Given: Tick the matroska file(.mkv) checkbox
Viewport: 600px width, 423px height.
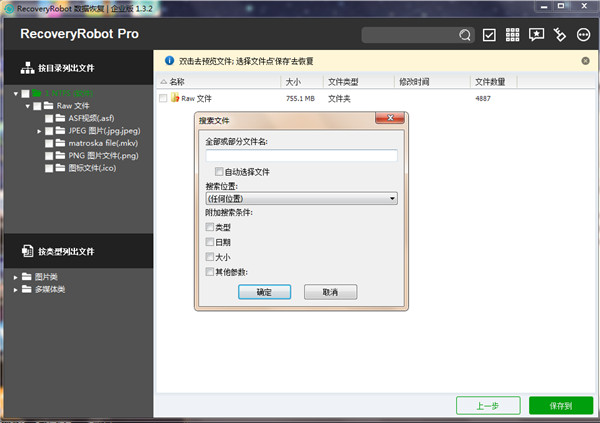Looking at the screenshot, I should pos(49,144).
